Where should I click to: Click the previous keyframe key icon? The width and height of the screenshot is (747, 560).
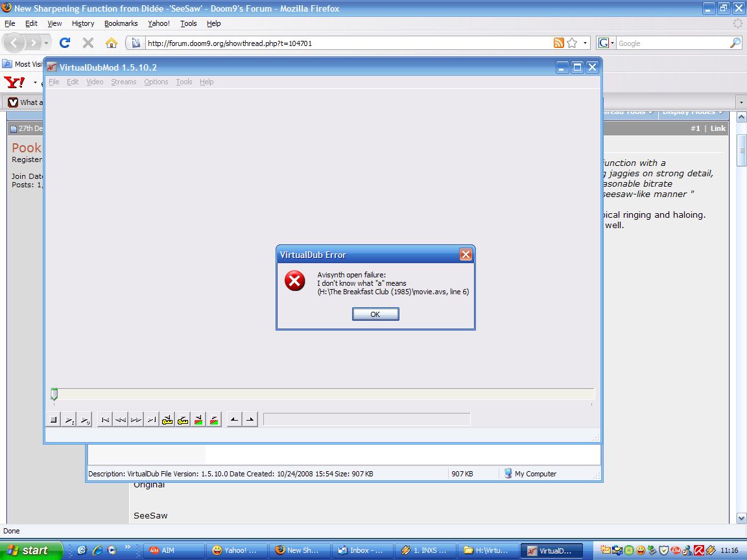(167, 419)
